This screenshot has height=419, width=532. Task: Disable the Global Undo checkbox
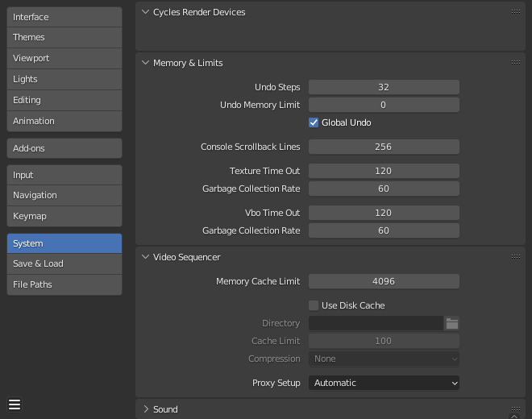pyautogui.click(x=314, y=122)
